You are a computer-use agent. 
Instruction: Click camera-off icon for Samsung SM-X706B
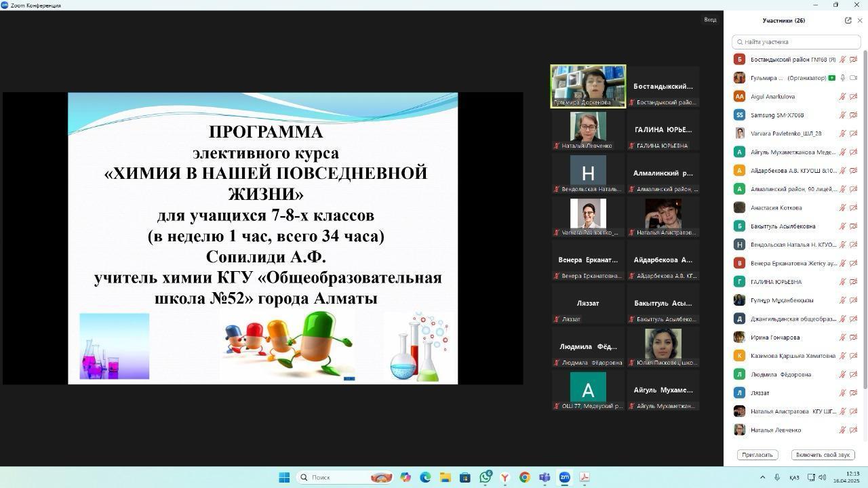click(853, 115)
